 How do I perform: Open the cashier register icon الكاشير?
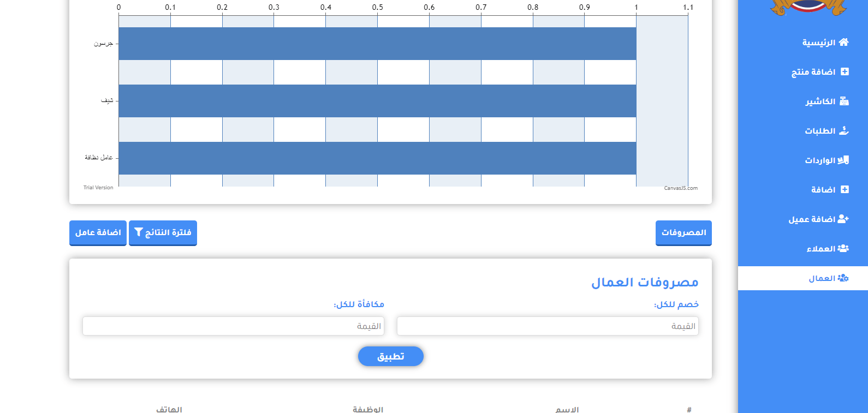click(x=844, y=101)
